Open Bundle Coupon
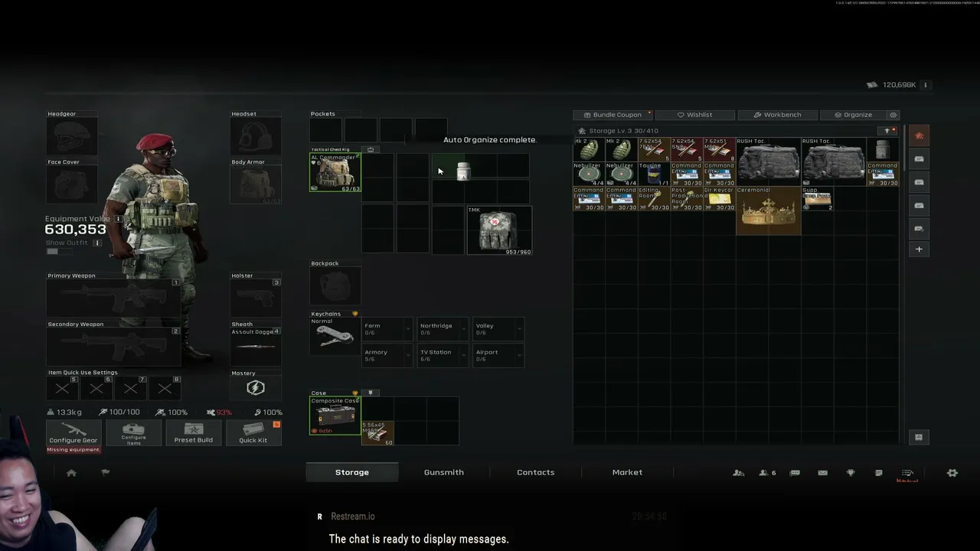Image resolution: width=980 pixels, height=551 pixels. tap(613, 115)
